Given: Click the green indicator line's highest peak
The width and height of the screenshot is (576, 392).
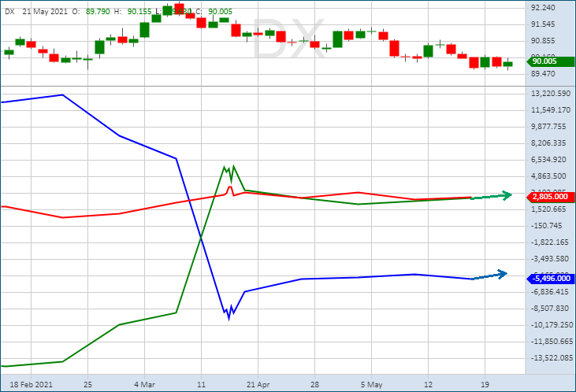Looking at the screenshot, I should (234, 166).
